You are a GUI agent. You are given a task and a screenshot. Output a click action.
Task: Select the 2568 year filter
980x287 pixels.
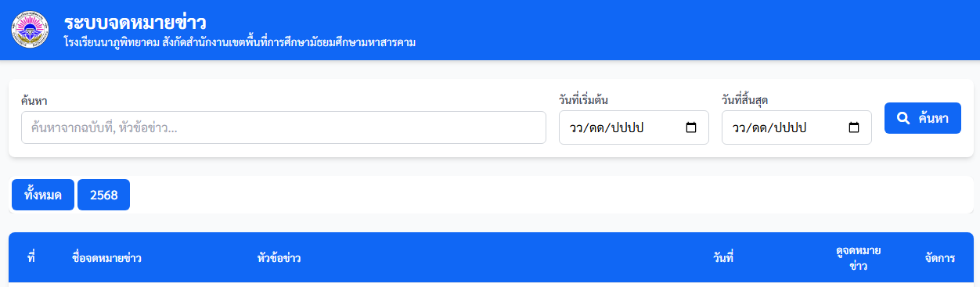click(x=103, y=195)
